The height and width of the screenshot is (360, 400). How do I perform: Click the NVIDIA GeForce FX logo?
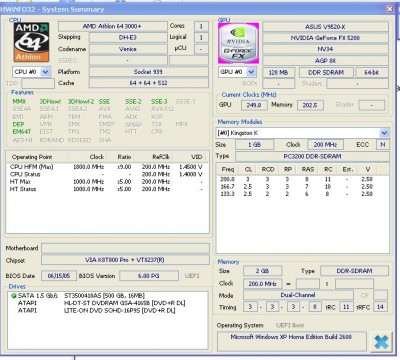(238, 43)
